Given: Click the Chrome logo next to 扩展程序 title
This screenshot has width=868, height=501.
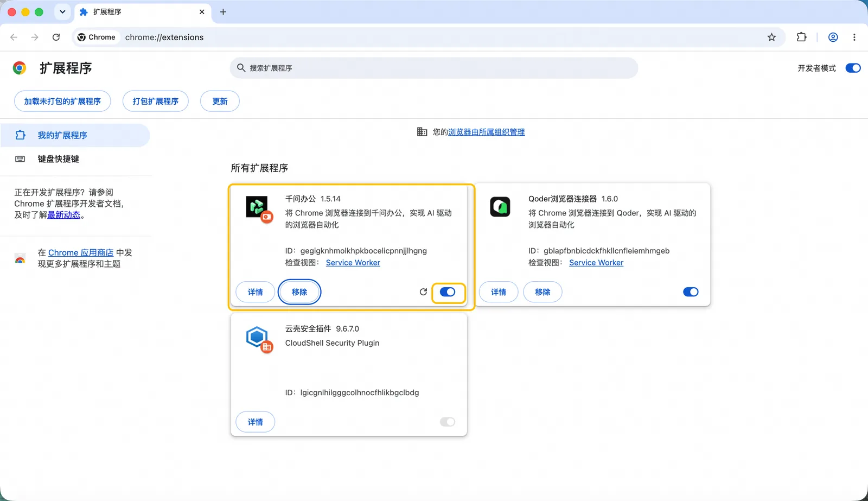Looking at the screenshot, I should (x=20, y=68).
